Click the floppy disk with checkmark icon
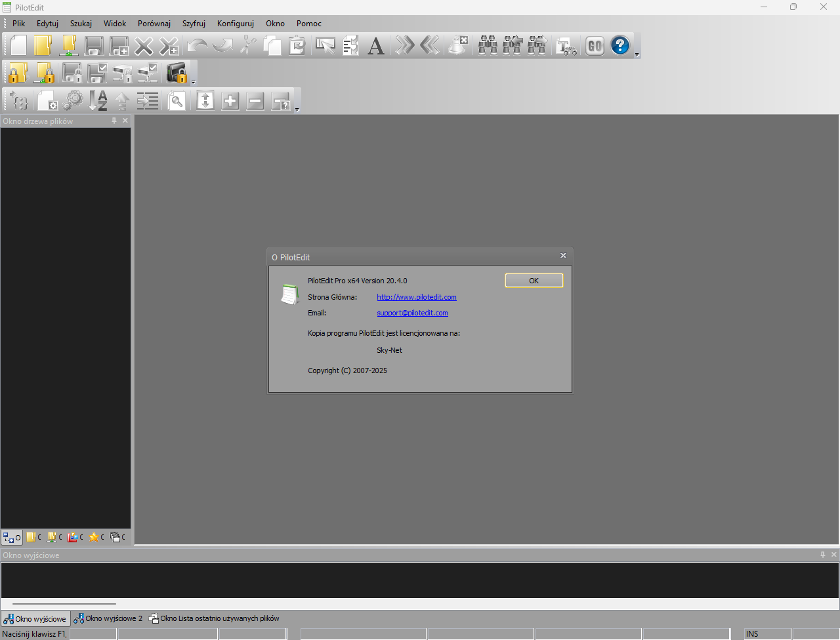The image size is (840, 640). [97, 73]
